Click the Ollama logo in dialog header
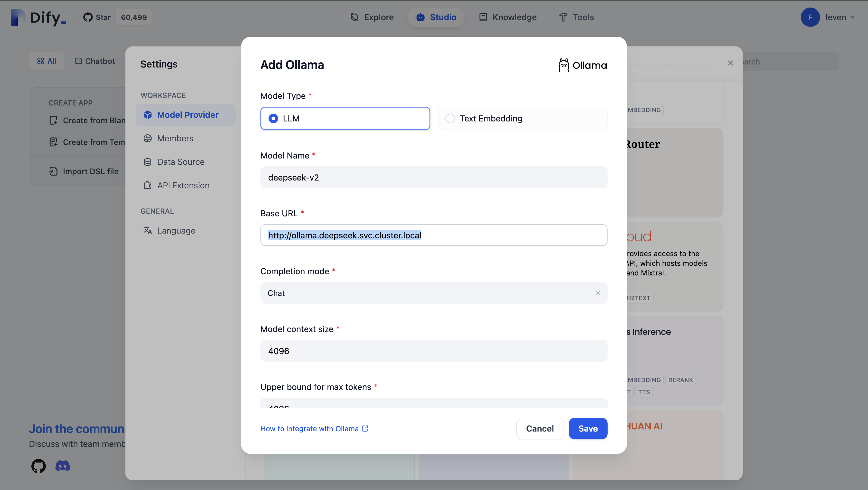Image resolution: width=868 pixels, height=490 pixels. [582, 65]
